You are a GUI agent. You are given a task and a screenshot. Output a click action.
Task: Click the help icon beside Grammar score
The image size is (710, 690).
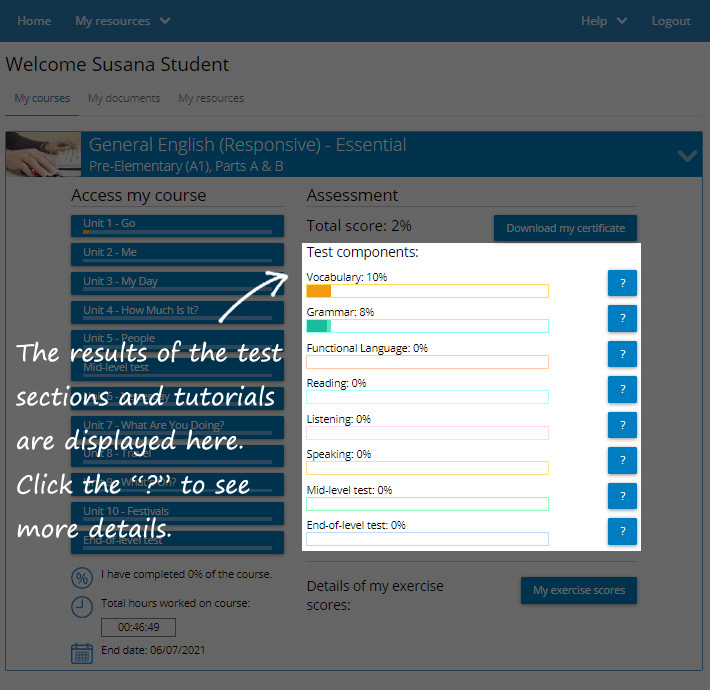tap(622, 319)
